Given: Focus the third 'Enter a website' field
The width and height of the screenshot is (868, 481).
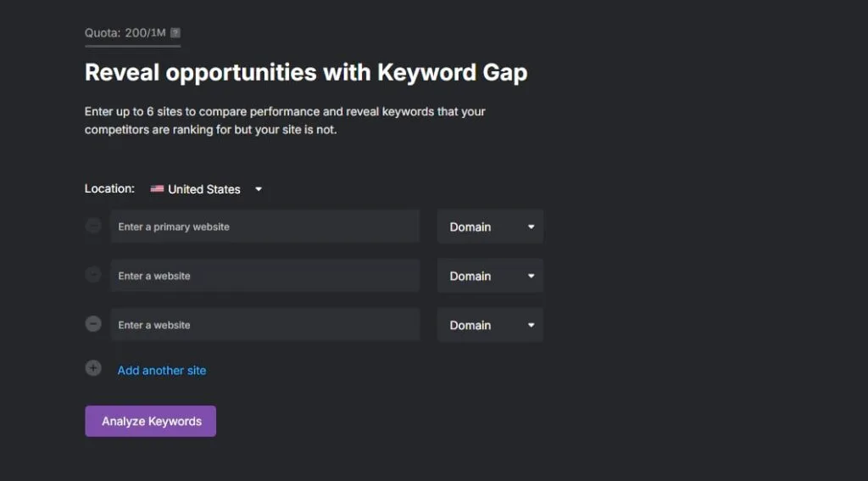Looking at the screenshot, I should [x=265, y=325].
